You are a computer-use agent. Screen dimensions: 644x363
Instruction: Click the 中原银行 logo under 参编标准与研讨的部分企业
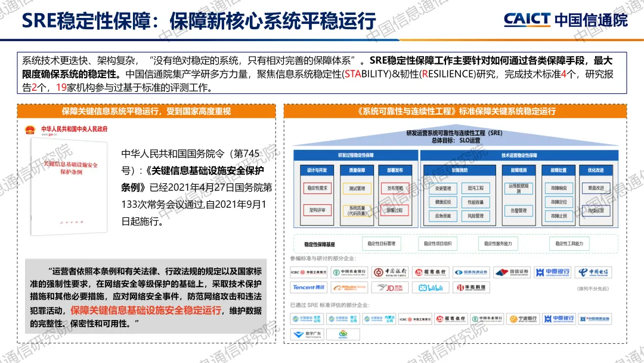553,272
